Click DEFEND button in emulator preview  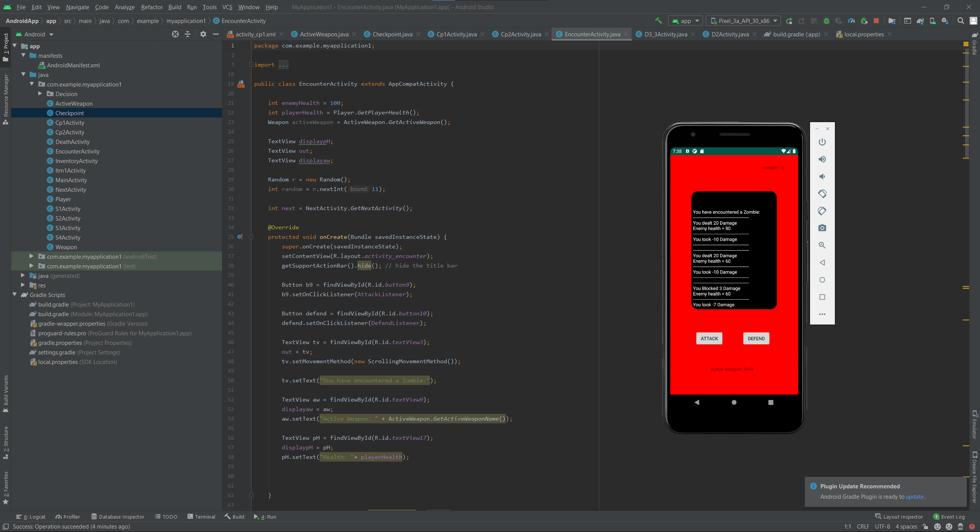[755, 338]
